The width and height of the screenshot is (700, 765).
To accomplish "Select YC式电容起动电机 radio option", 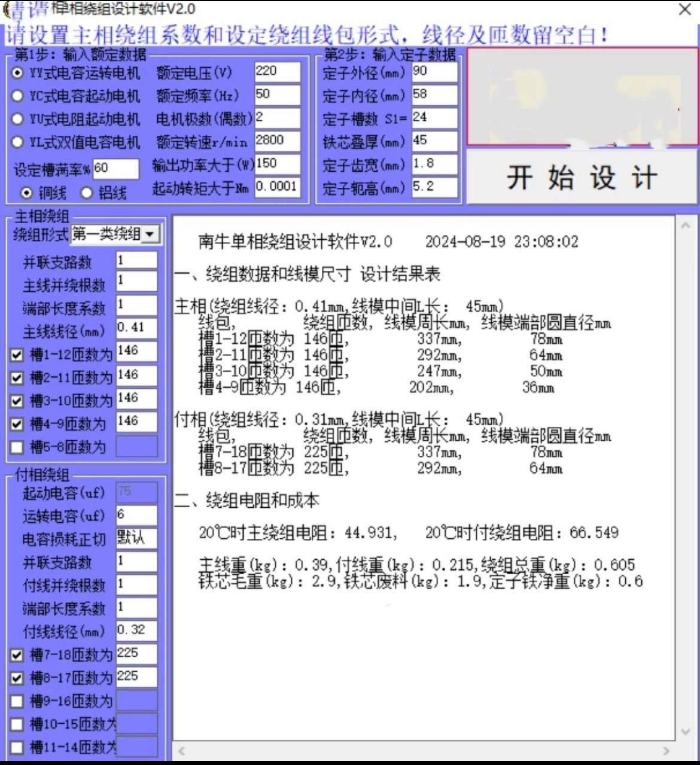I will [17, 96].
